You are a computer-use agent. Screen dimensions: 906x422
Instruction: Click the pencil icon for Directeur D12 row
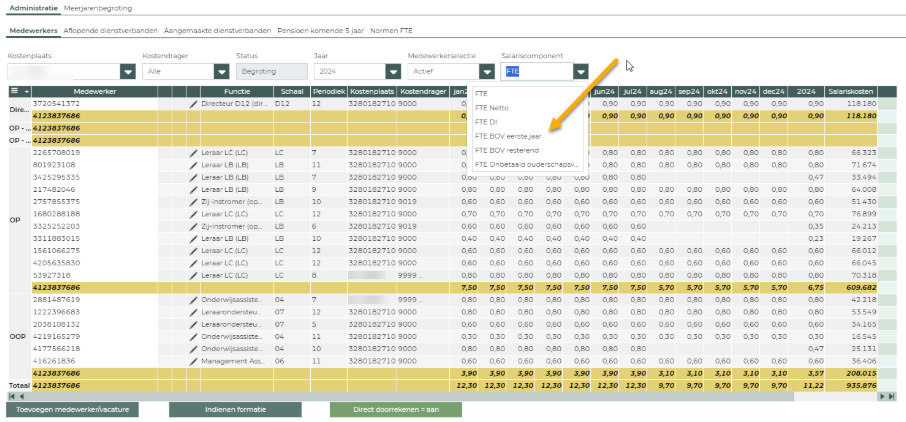click(194, 103)
